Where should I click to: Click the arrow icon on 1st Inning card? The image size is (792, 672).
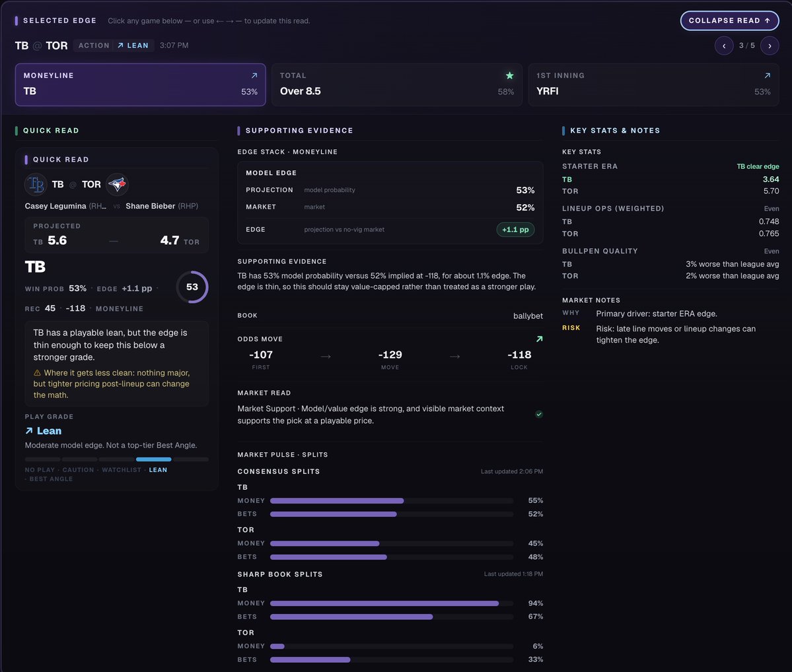click(768, 75)
